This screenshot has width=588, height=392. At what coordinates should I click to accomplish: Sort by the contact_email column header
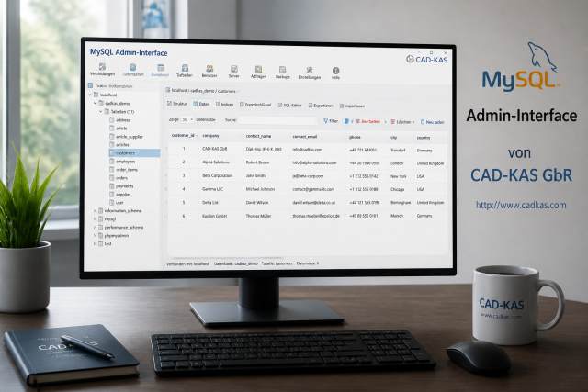304,137
